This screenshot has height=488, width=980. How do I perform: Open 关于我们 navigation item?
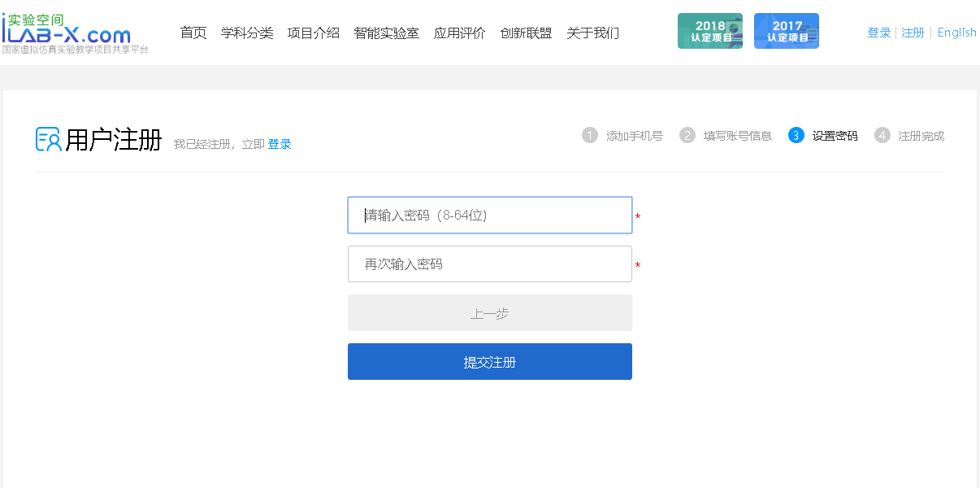[x=593, y=33]
